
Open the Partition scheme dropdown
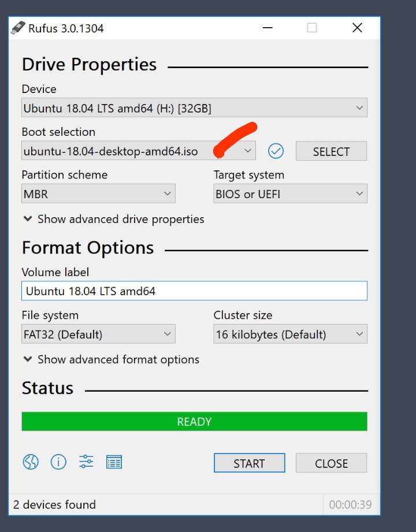point(98,194)
